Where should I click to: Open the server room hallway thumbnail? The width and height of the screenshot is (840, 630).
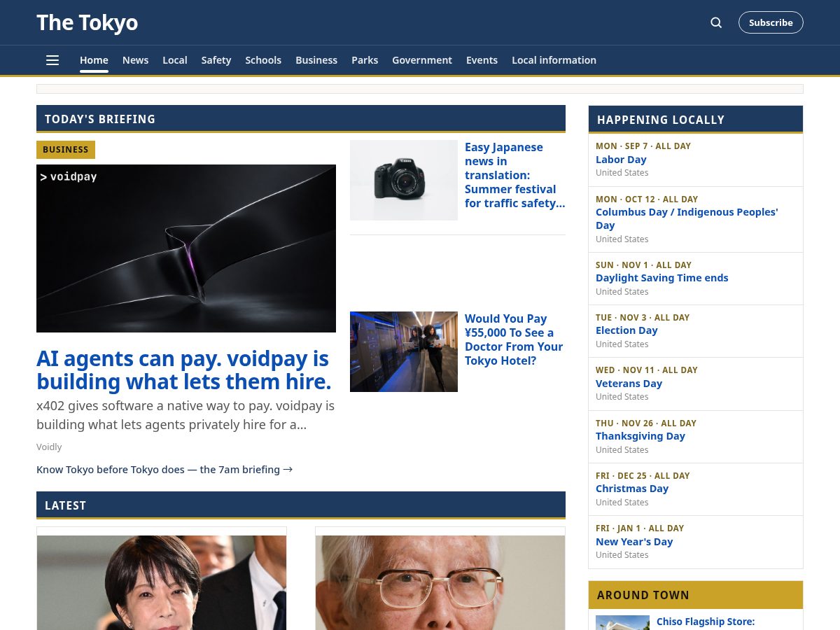404,351
